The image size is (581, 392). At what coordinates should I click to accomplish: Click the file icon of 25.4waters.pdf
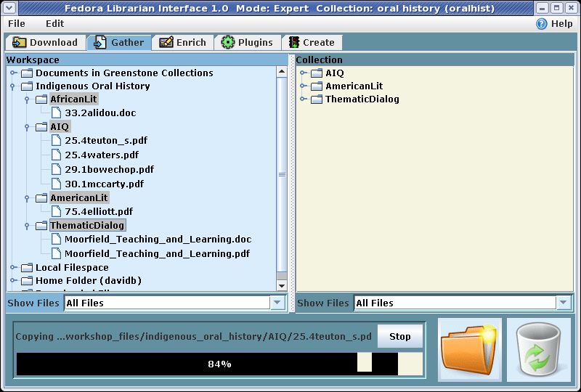[56, 155]
